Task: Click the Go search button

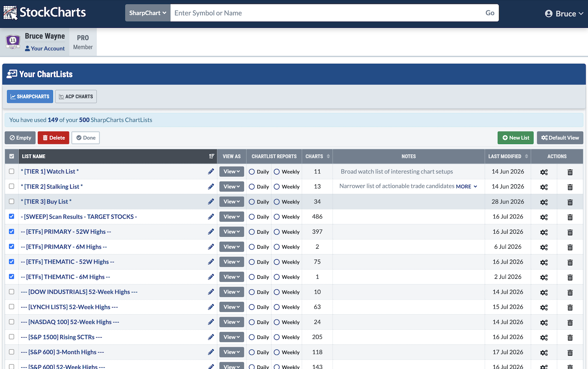Action: pos(490,13)
